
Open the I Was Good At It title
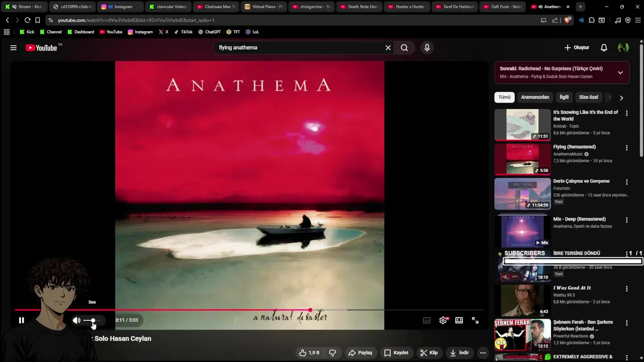tap(572, 288)
